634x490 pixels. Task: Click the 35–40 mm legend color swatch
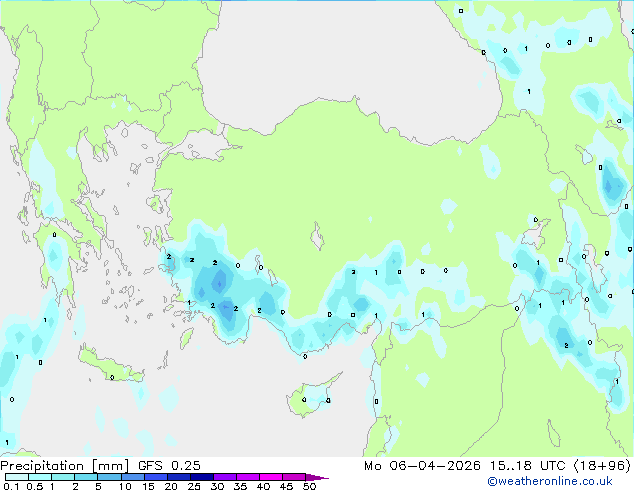[247, 477]
